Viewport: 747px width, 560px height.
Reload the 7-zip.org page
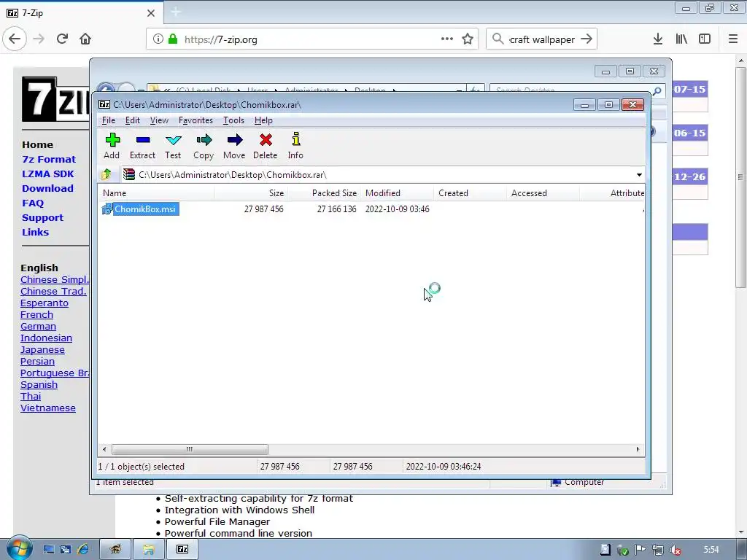(63, 39)
